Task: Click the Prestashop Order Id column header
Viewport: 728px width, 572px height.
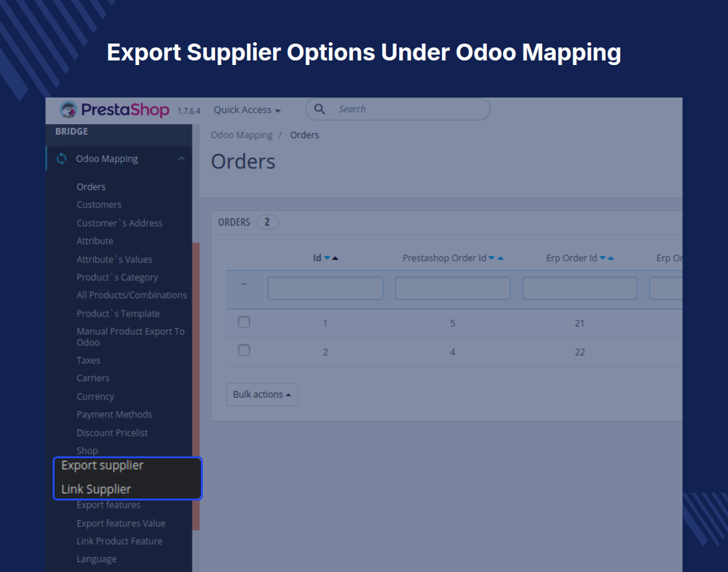Action: (445, 258)
